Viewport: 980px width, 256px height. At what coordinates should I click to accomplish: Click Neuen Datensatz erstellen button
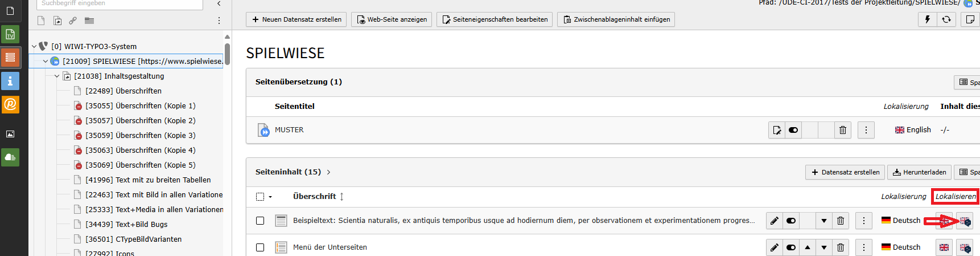coord(297,19)
